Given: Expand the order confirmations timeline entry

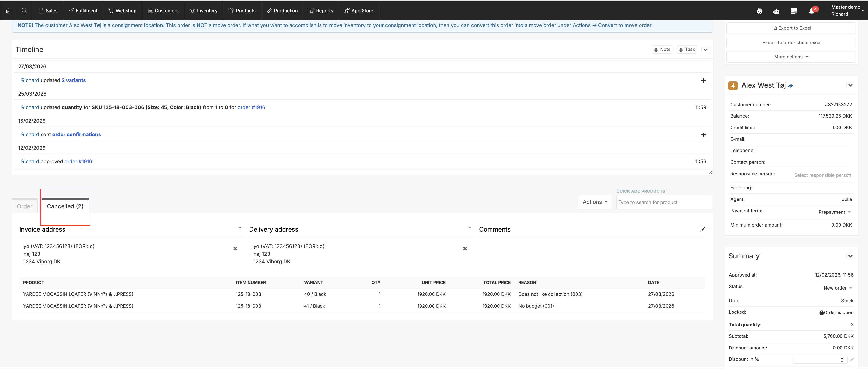Looking at the screenshot, I should [x=703, y=135].
